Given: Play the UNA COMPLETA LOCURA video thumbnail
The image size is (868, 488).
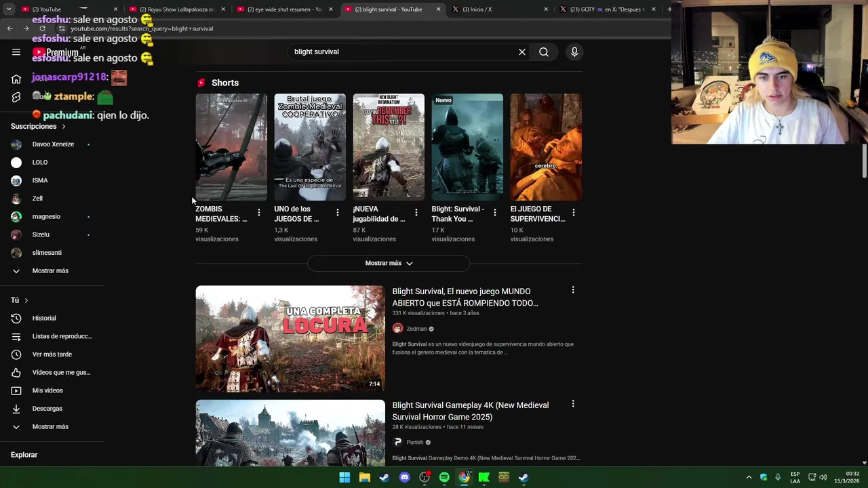Looking at the screenshot, I should pos(290,339).
